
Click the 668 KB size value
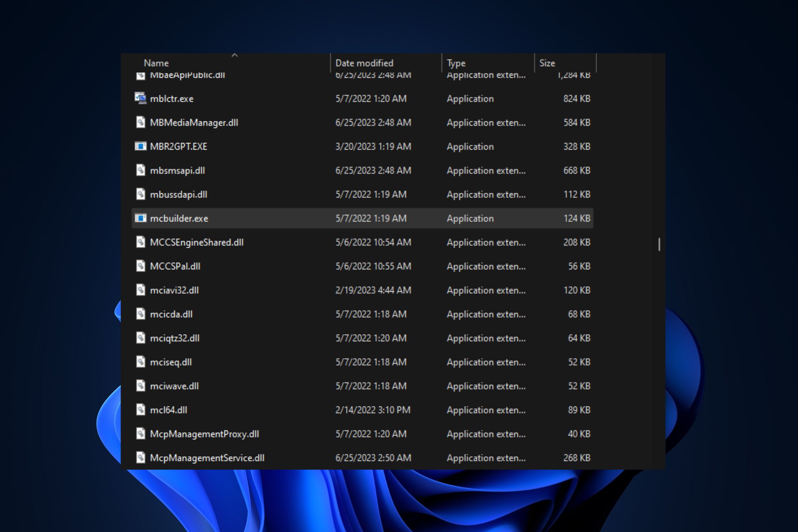(576, 171)
